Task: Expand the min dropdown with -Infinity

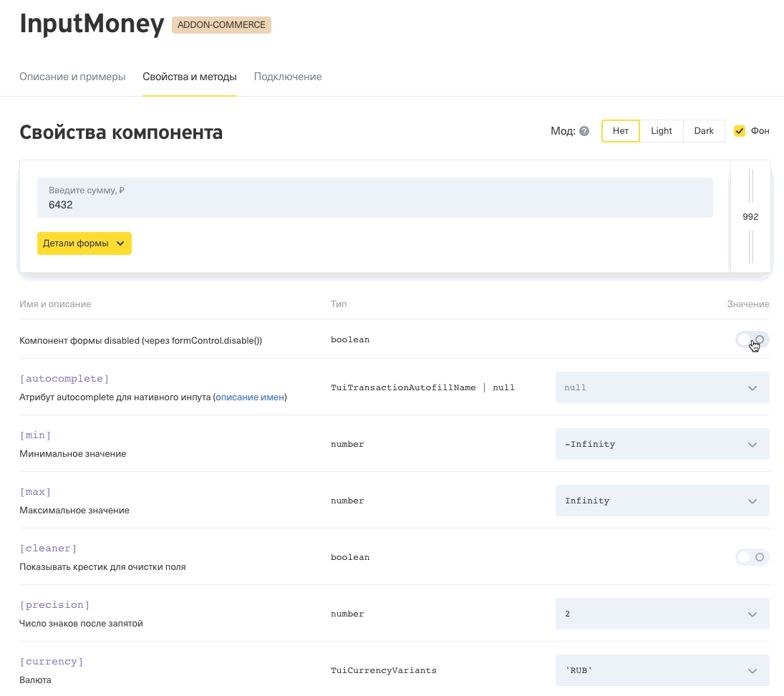Action: click(x=662, y=444)
